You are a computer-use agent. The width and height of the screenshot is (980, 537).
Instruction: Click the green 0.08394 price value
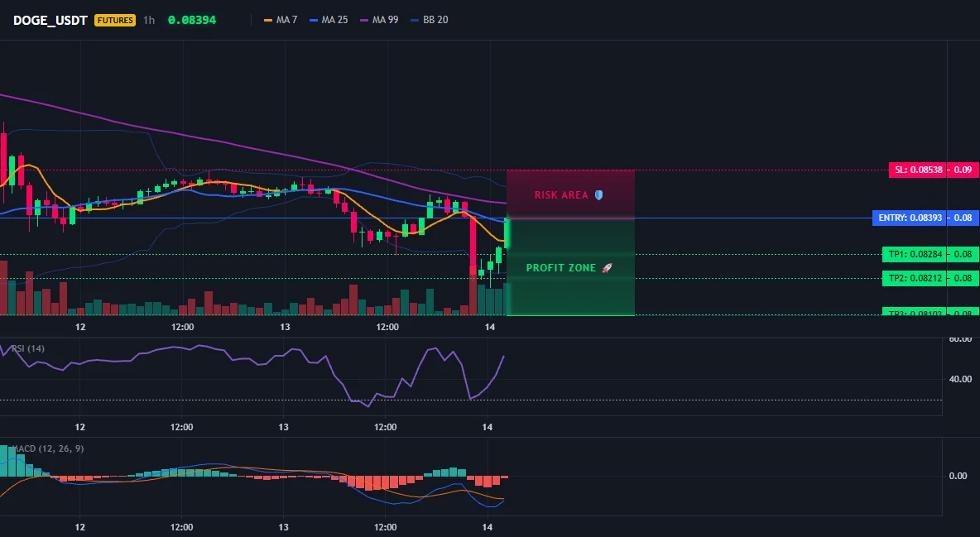click(192, 20)
